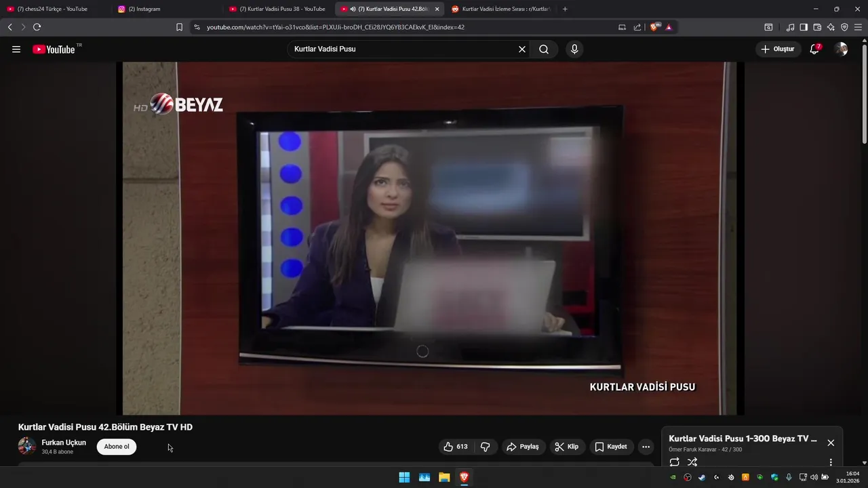868x488 pixels.
Task: Click the search magnifier button
Action: tap(544, 49)
